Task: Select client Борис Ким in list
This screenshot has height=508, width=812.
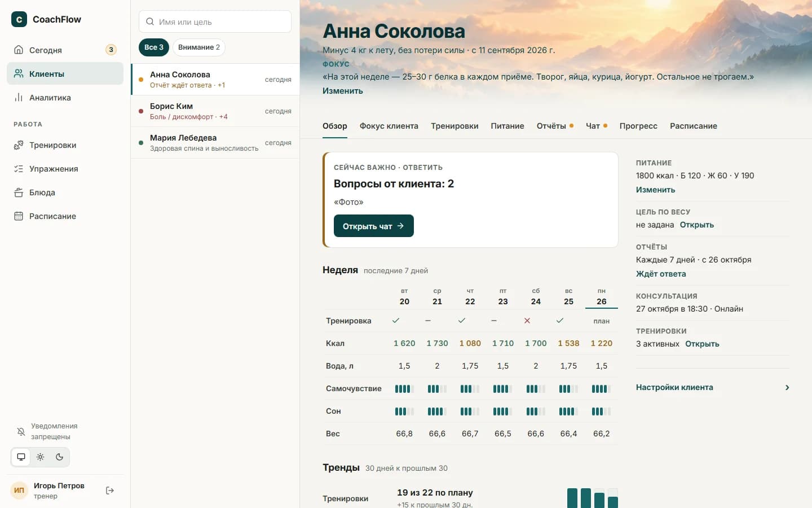Action: pyautogui.click(x=215, y=111)
